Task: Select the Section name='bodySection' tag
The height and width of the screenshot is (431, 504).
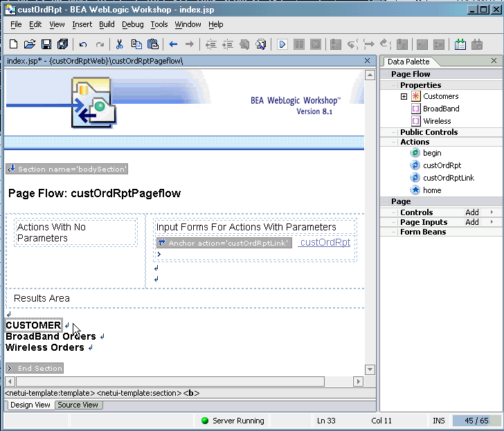Action: coord(67,169)
